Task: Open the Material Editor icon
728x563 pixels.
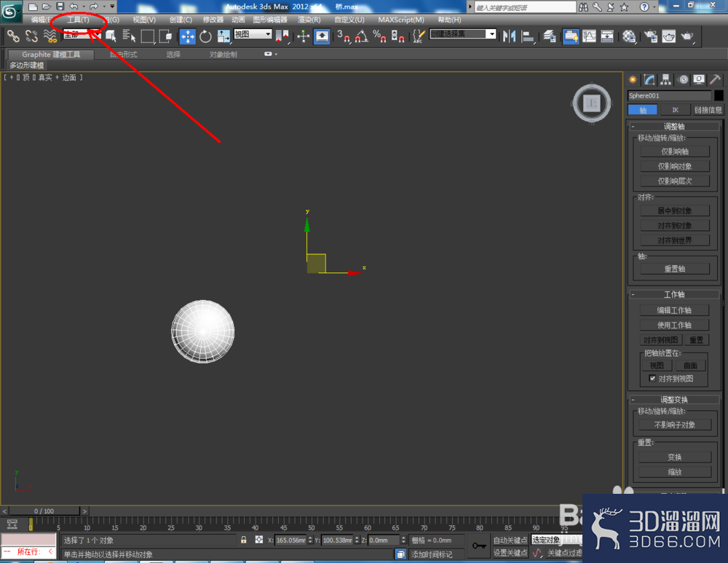Action: click(629, 36)
